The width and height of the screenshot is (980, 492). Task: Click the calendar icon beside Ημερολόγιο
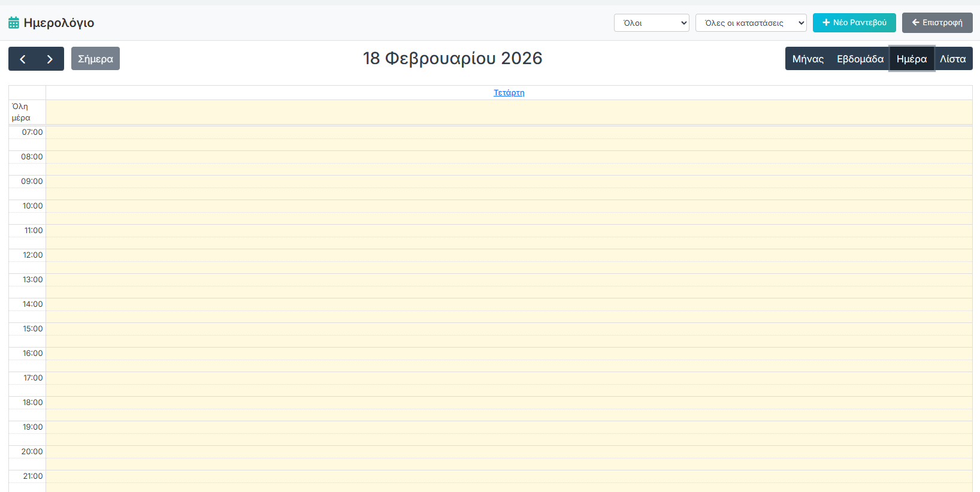pyautogui.click(x=14, y=23)
